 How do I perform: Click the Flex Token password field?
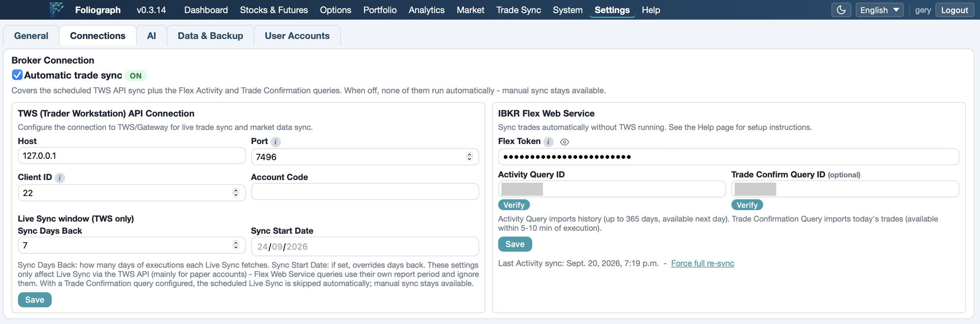point(729,157)
